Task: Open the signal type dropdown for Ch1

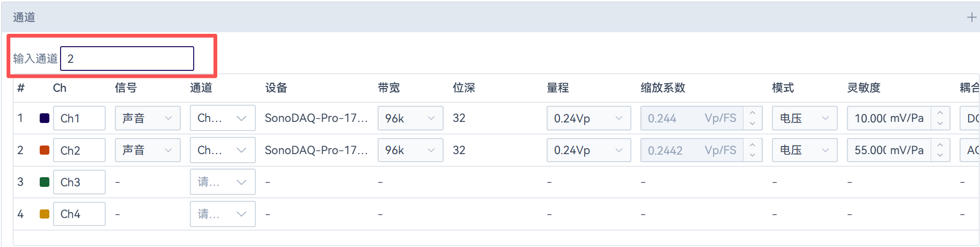Action: pos(148,118)
